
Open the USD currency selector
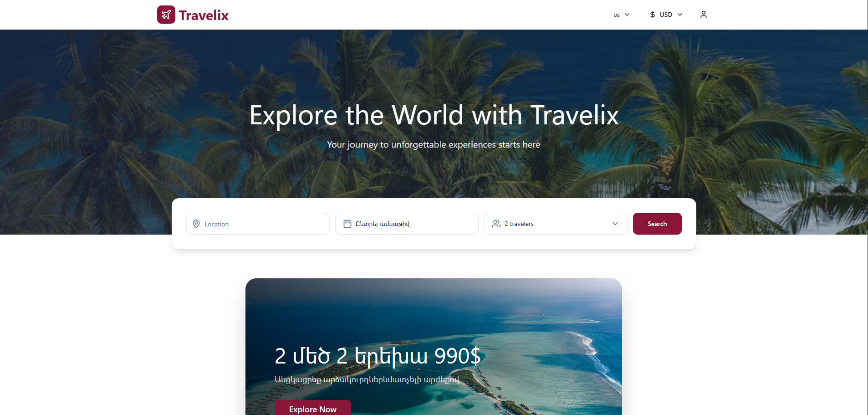tap(666, 15)
